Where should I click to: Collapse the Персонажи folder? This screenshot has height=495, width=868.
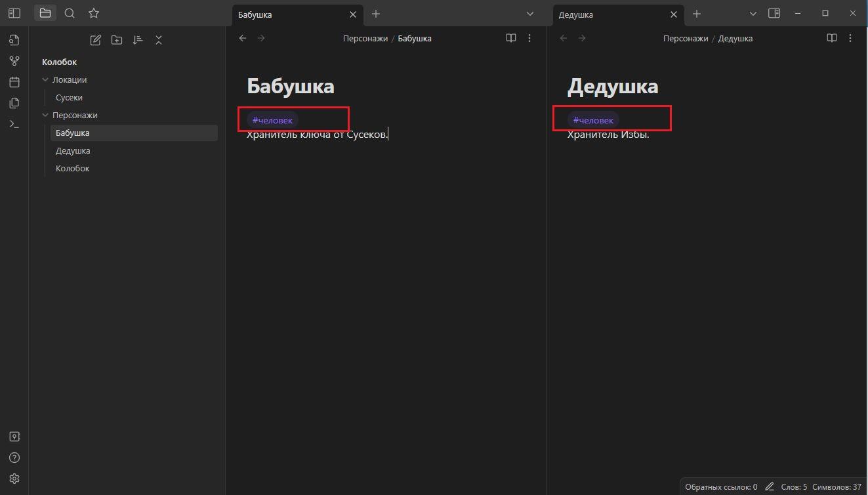(45, 115)
